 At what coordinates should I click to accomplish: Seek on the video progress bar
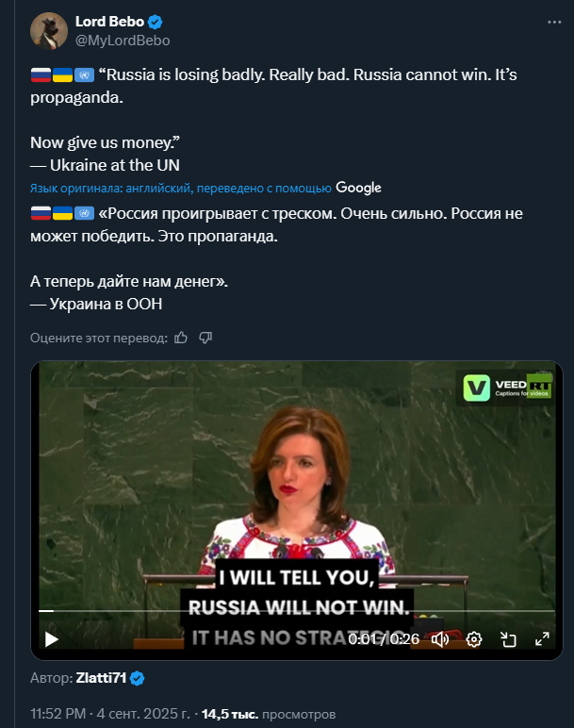coord(297,611)
